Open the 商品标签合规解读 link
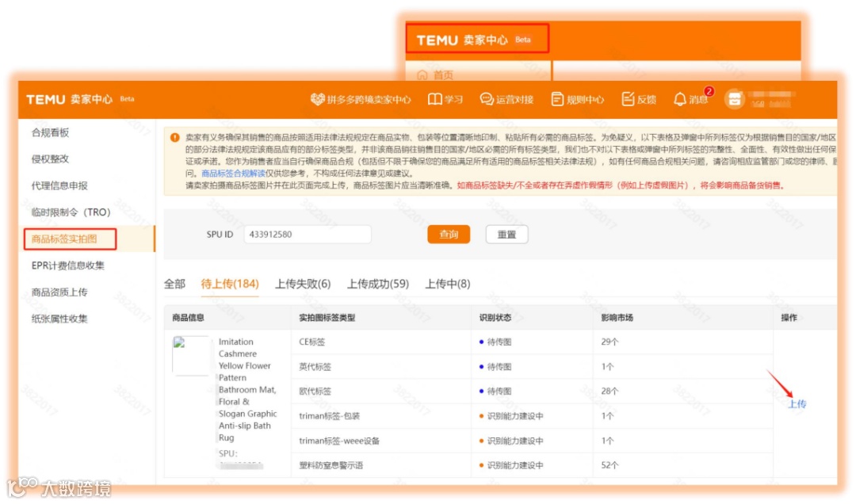Screen dimensions: 856x504 [x=234, y=173]
